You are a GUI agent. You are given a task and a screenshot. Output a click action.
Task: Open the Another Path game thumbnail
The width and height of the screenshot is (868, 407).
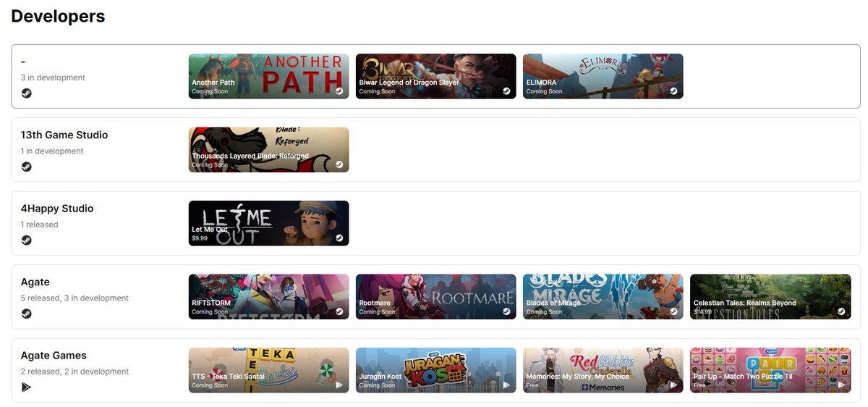(x=269, y=76)
